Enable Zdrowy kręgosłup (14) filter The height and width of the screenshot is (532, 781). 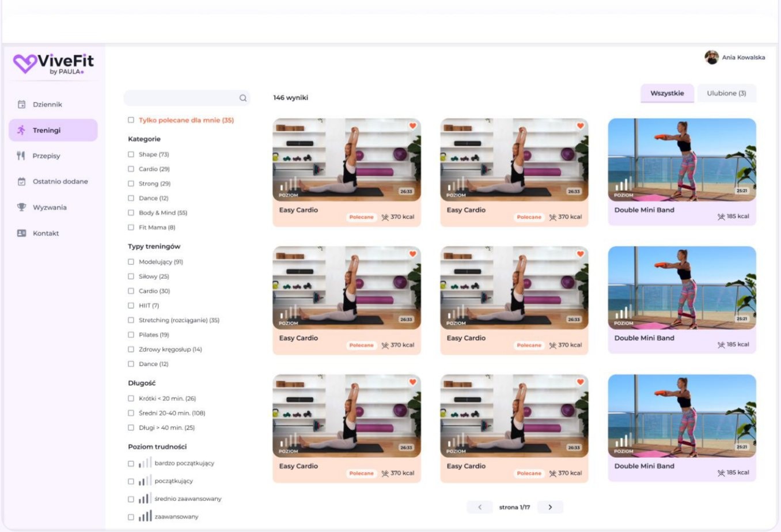[x=131, y=349]
